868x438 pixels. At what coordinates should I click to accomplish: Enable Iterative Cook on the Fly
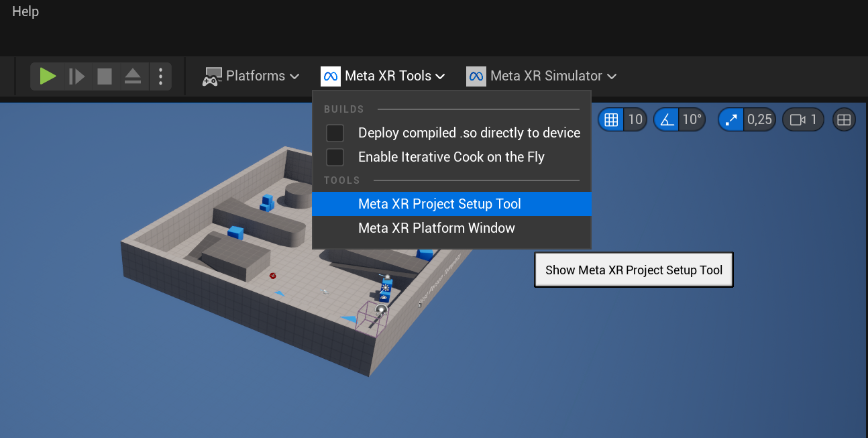click(x=335, y=156)
